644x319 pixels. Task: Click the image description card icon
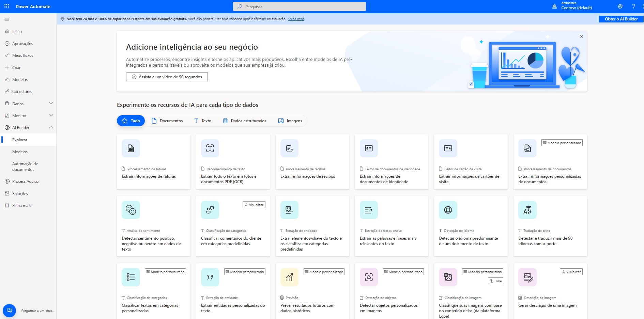click(527, 277)
